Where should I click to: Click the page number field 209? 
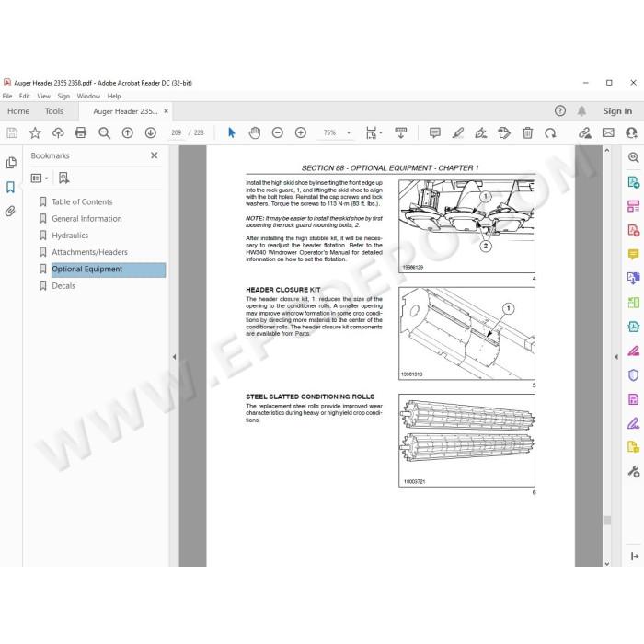tap(177, 132)
